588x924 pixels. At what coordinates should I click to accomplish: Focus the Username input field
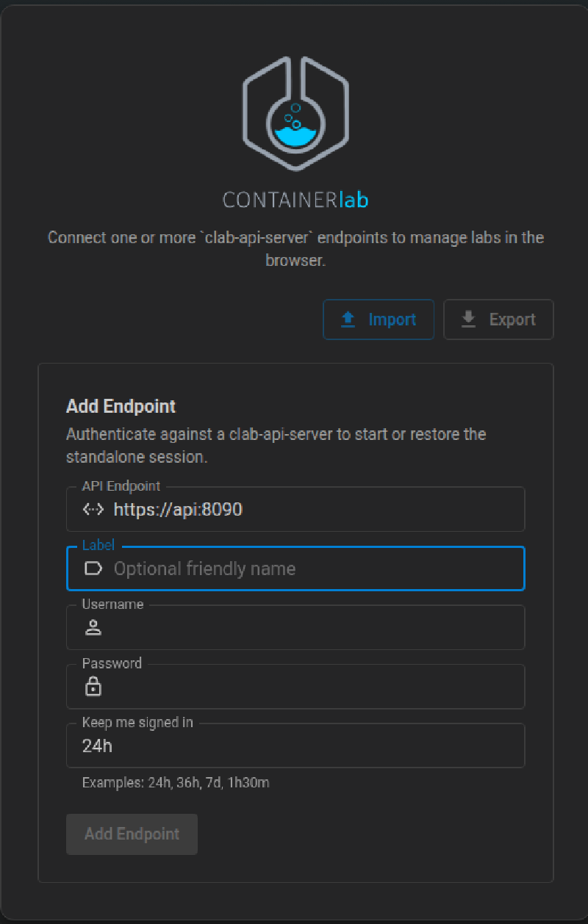(x=295, y=627)
